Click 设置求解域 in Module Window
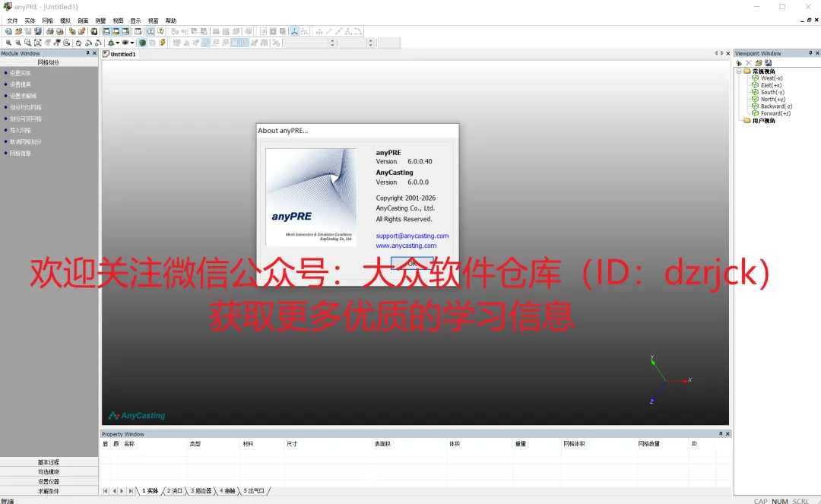This screenshot has height=504, width=821. [x=23, y=97]
